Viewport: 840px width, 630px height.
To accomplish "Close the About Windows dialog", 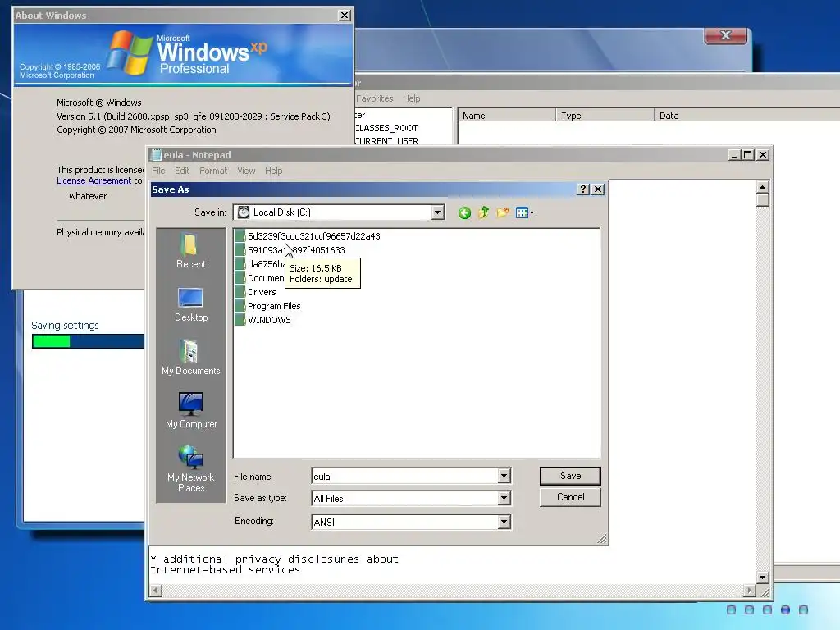I will 345,16.
